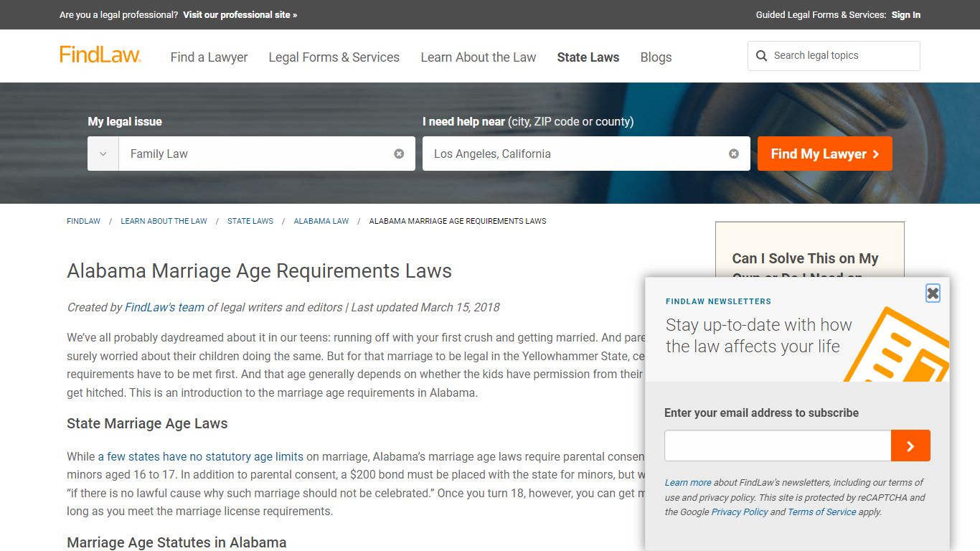Viewport: 980px width, 551px height.
Task: Click the newsletter email address field
Action: coord(778,446)
